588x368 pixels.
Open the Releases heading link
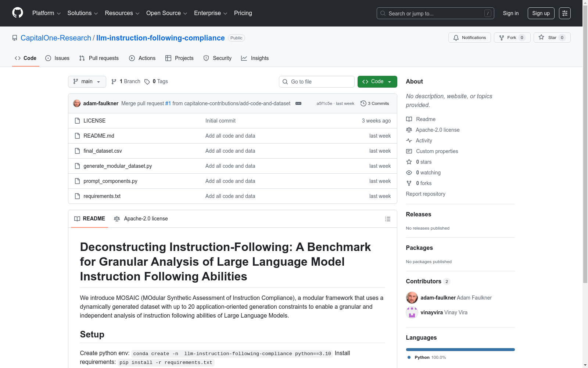click(x=419, y=215)
